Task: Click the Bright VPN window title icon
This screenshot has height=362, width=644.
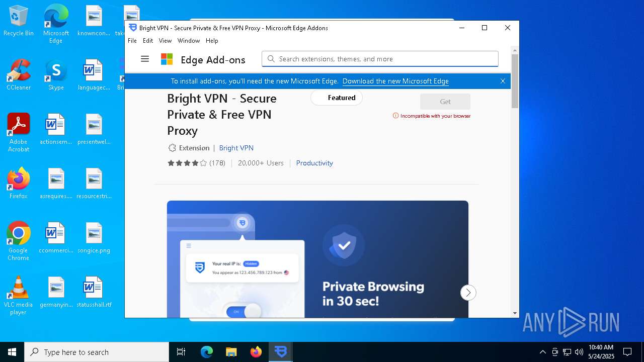Action: (133, 28)
